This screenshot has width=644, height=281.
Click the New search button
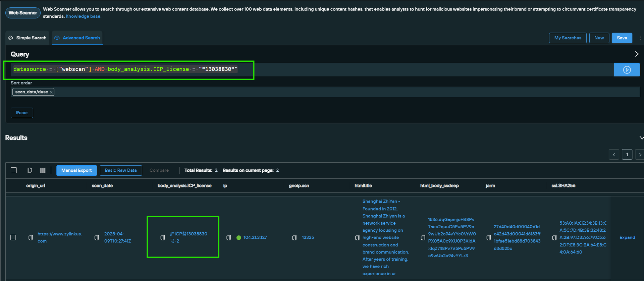599,38
